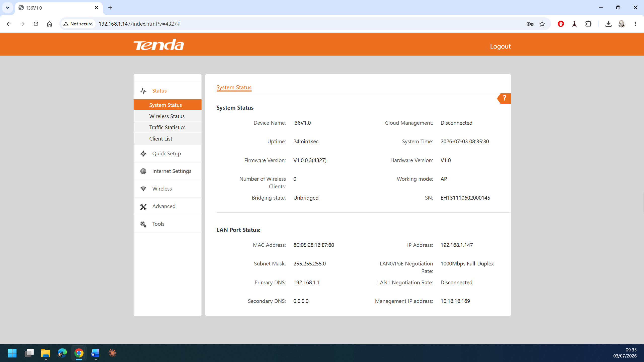Collapse the Status menu section

168,91
